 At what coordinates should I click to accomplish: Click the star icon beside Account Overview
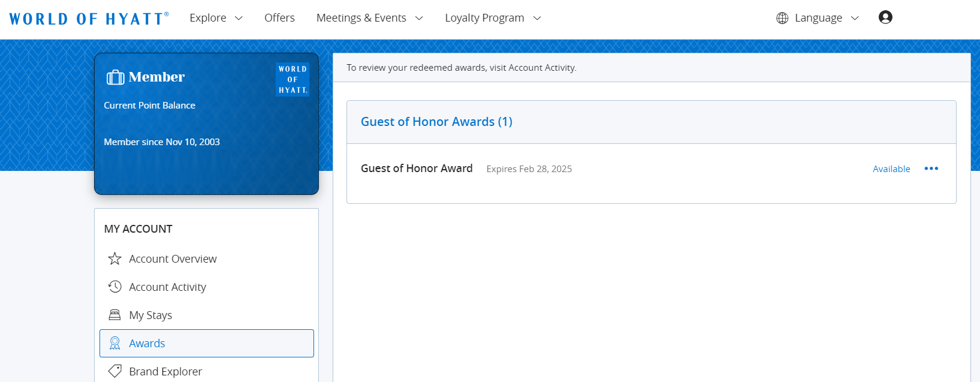click(x=114, y=258)
